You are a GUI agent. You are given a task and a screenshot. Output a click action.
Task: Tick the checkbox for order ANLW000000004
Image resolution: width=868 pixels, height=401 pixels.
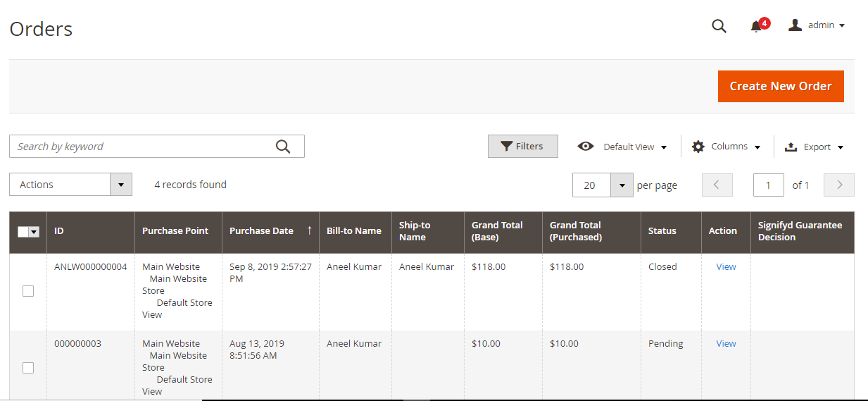[x=28, y=291]
